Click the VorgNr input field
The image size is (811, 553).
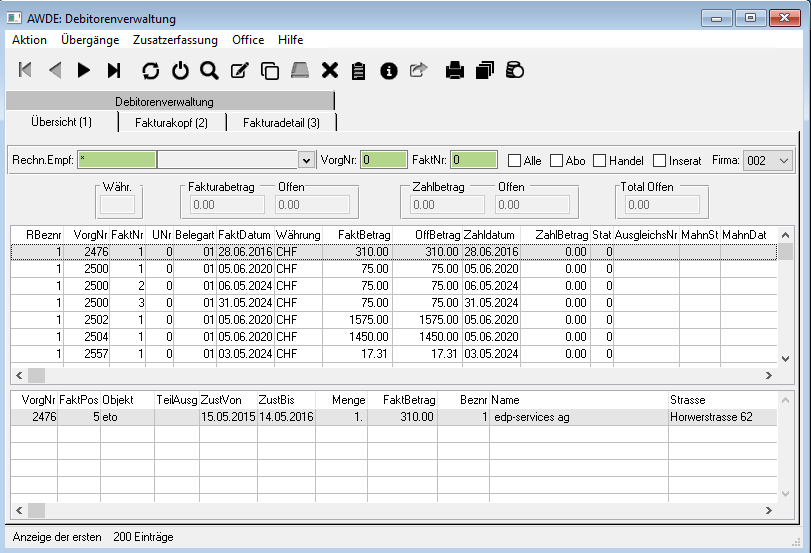(x=380, y=160)
